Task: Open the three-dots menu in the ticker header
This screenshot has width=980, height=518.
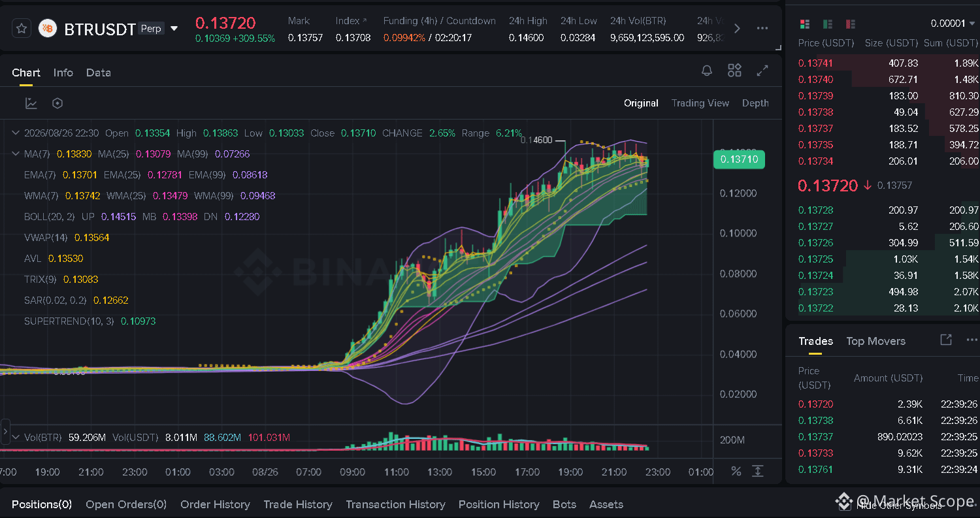Action: [762, 28]
